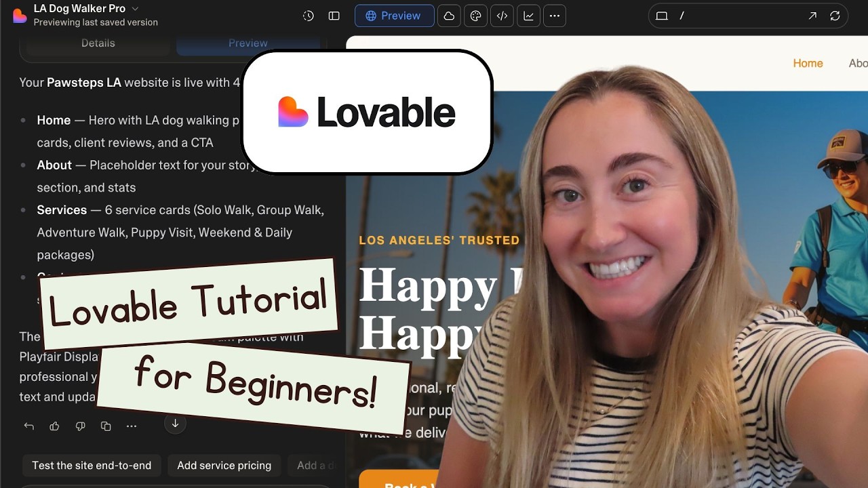This screenshot has height=488, width=868.
Task: Click the Add service pricing suggestion
Action: pos(224,466)
